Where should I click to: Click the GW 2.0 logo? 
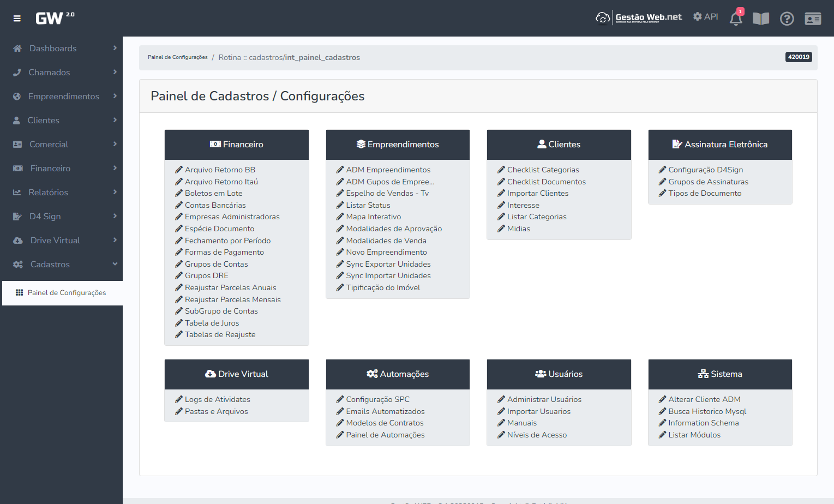(55, 18)
